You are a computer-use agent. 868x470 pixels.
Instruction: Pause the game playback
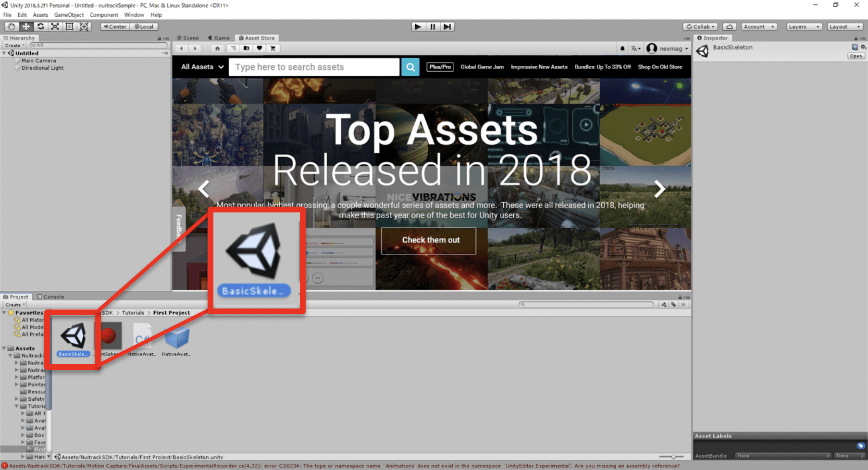(433, 27)
